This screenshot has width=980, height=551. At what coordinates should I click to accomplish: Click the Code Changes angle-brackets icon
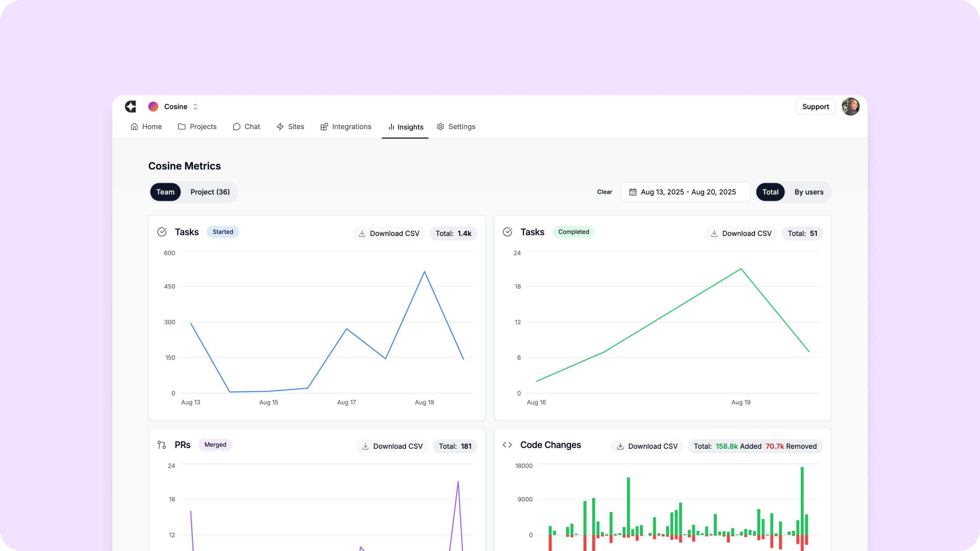[507, 445]
